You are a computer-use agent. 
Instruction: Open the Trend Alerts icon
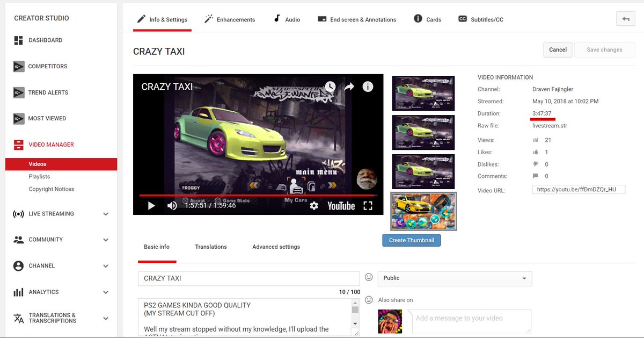coord(19,92)
